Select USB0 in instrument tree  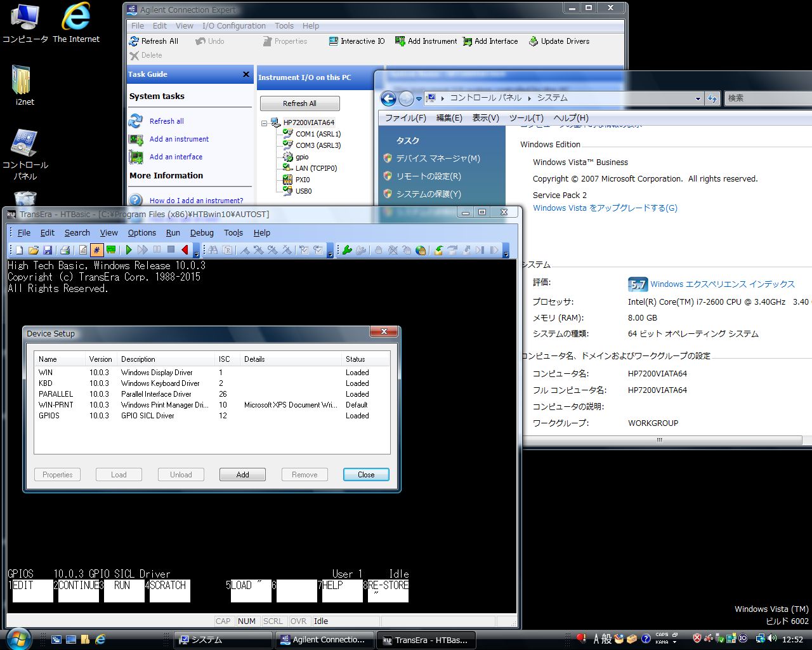tap(303, 191)
